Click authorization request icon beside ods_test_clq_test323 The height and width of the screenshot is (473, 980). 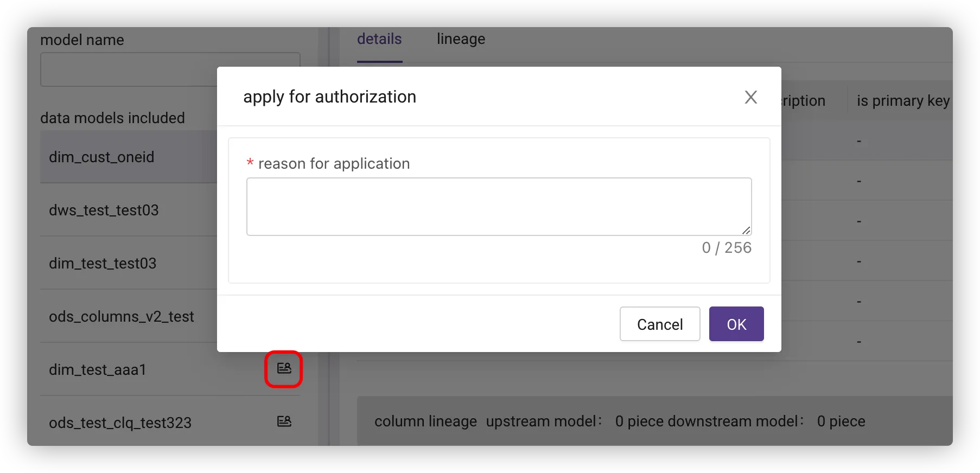tap(284, 421)
